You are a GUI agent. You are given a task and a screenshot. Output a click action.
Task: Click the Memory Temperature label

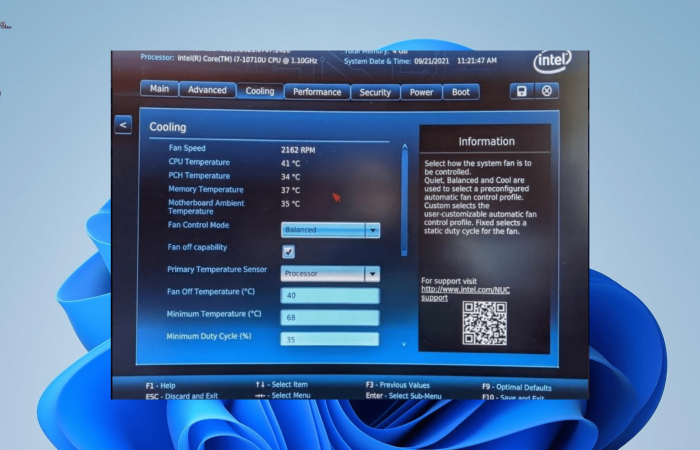click(206, 189)
